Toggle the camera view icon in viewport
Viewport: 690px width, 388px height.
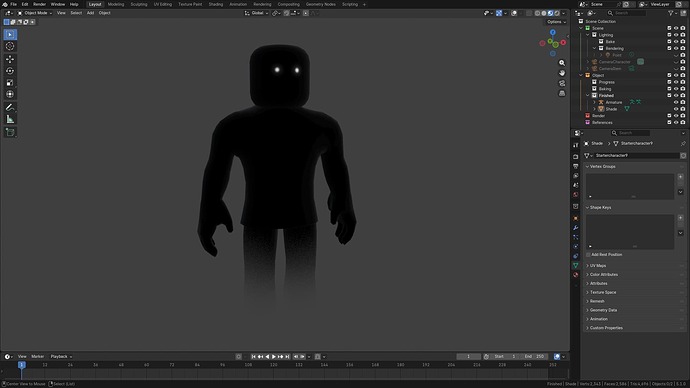click(x=562, y=83)
